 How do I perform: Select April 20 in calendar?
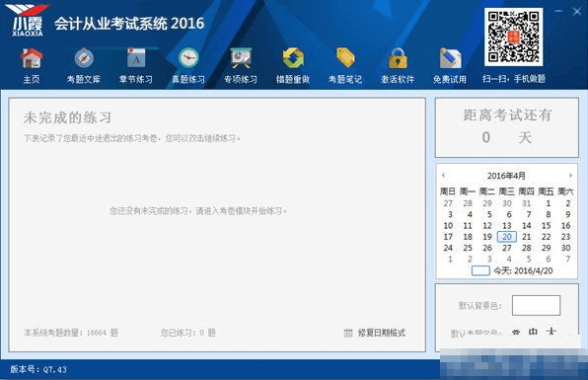pyautogui.click(x=507, y=237)
